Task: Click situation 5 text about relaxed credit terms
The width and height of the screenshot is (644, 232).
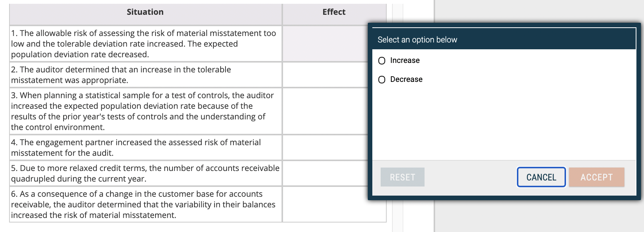Action: click(x=146, y=173)
